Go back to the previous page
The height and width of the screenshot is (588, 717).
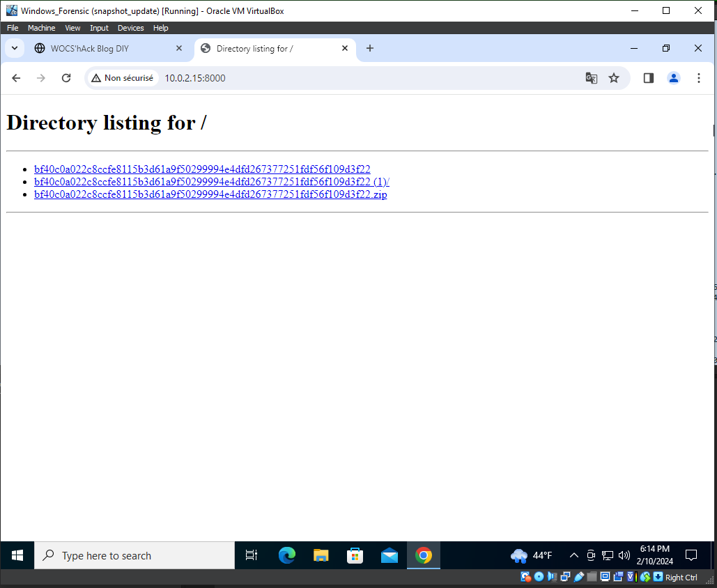(x=16, y=78)
